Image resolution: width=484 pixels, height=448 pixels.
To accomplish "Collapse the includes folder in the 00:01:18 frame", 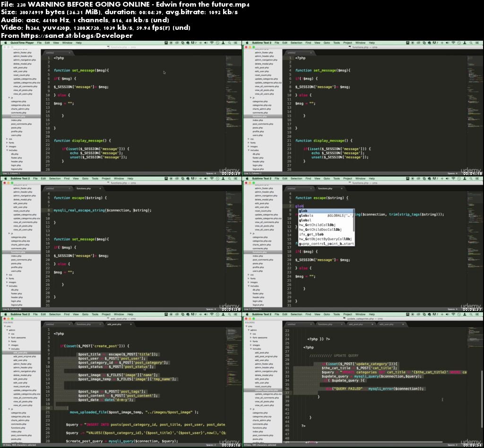I will click(249, 150).
